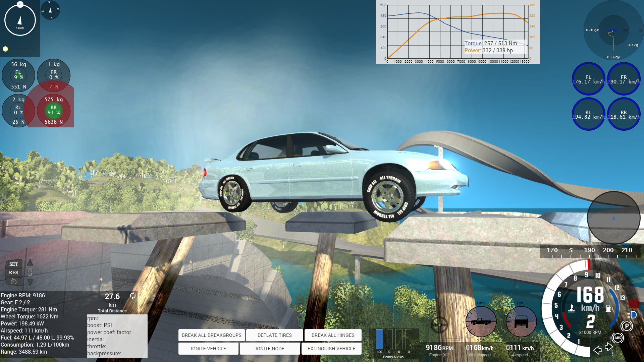Image resolution: width=644 pixels, height=362 pixels.
Task: Click BREAK ALL BREAKGROUPS button
Action: [x=211, y=335]
